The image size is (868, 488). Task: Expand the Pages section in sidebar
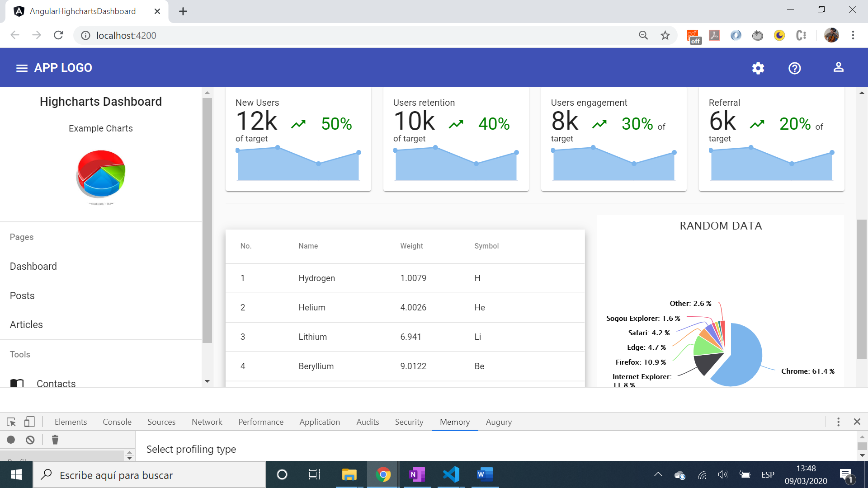pyautogui.click(x=21, y=237)
